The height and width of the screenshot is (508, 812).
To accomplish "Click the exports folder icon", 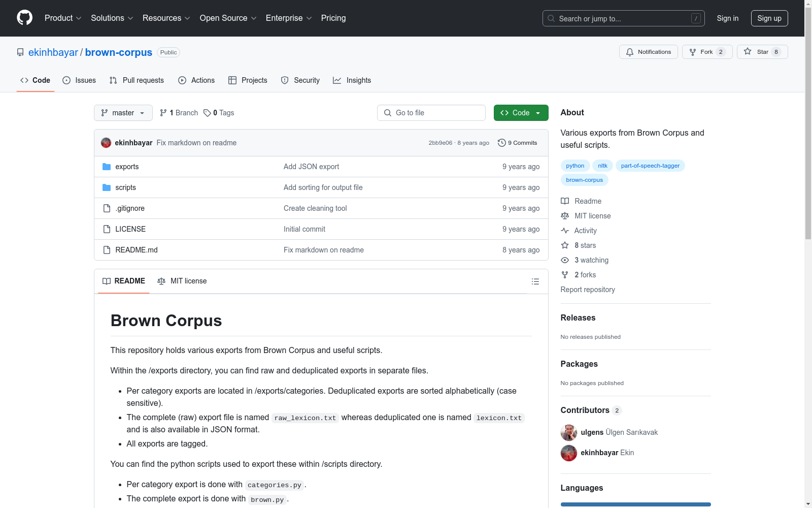I will (x=107, y=167).
